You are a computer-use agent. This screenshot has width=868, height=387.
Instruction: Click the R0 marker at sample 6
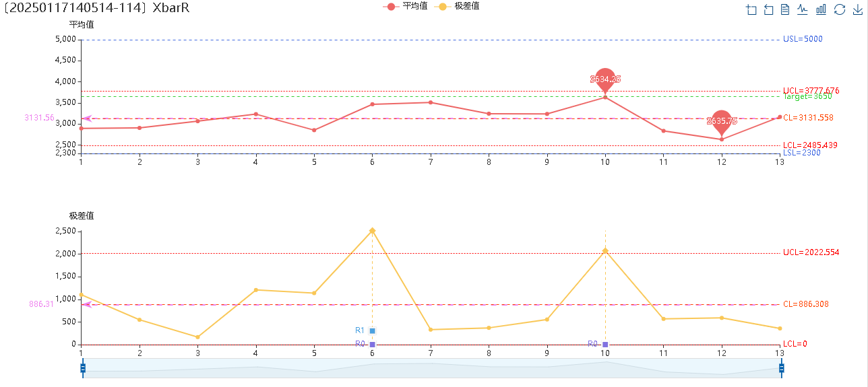[x=372, y=344]
